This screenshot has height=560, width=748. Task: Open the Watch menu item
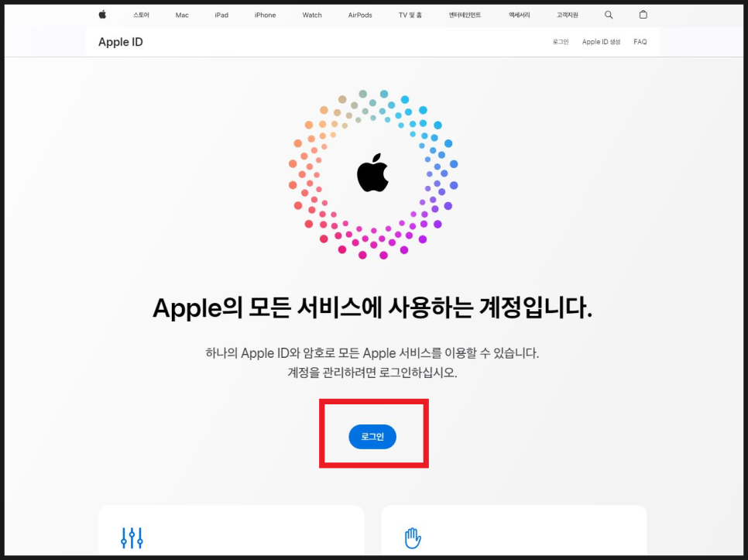tap(312, 15)
